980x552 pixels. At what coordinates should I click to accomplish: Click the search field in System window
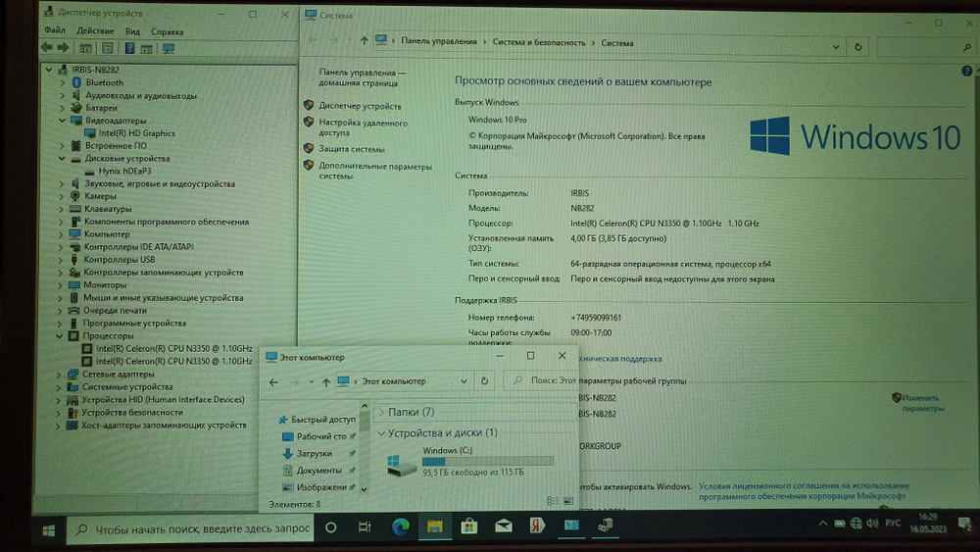click(925, 47)
